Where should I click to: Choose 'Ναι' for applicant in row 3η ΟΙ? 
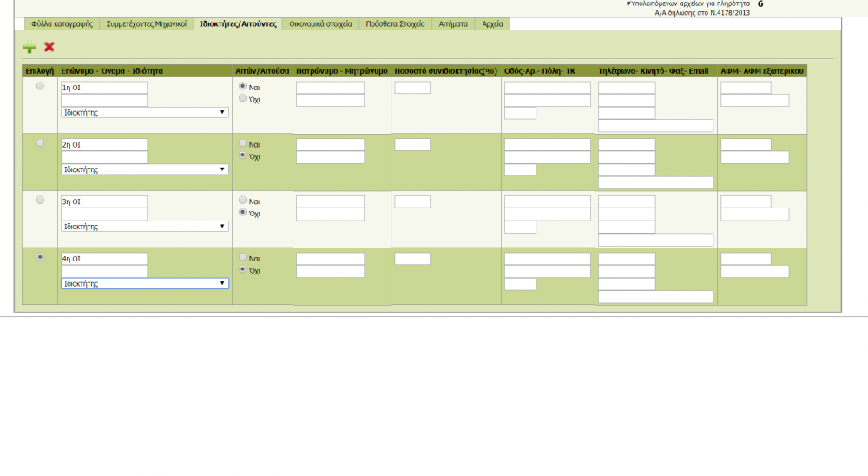point(243,201)
